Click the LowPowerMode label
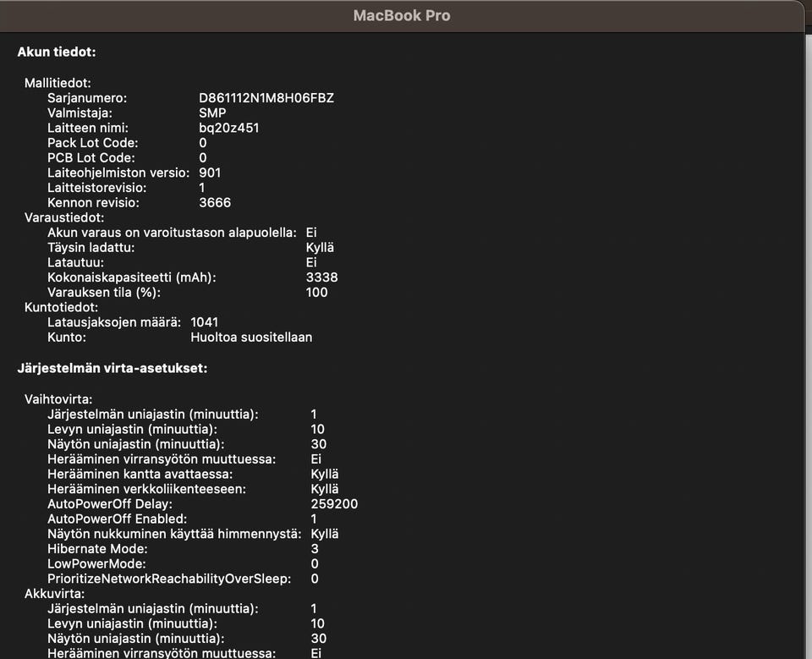Screen dimensions: 812x659 pos(96,563)
